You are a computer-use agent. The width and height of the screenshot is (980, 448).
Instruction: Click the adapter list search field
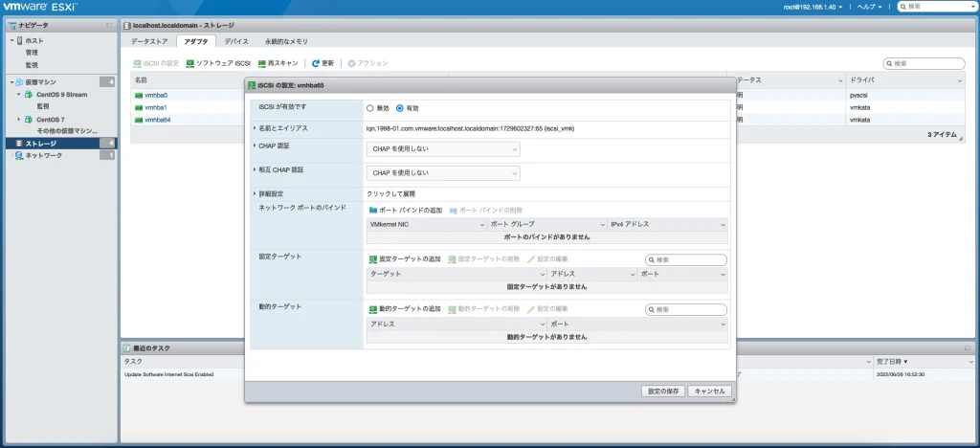pos(924,64)
